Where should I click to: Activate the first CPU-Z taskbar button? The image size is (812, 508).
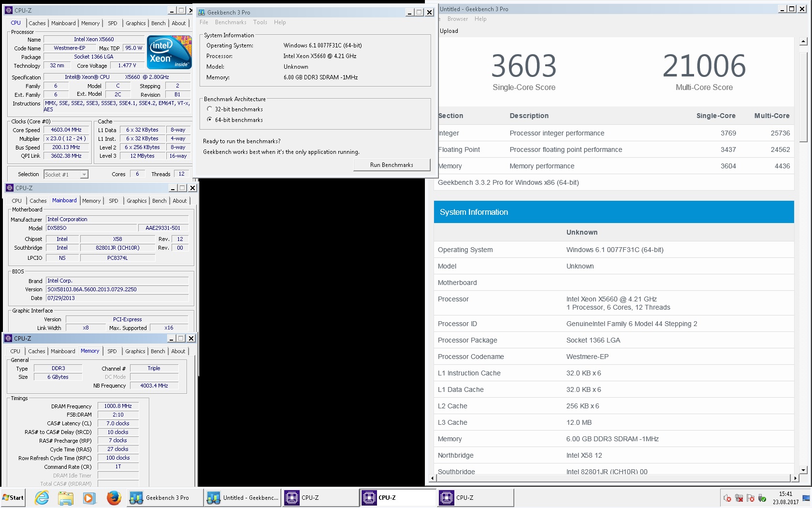tap(319, 497)
